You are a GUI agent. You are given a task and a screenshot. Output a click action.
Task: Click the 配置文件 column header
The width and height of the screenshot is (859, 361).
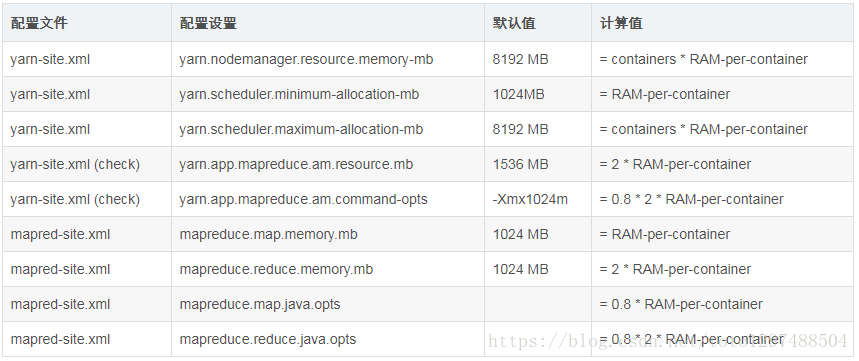point(39,24)
